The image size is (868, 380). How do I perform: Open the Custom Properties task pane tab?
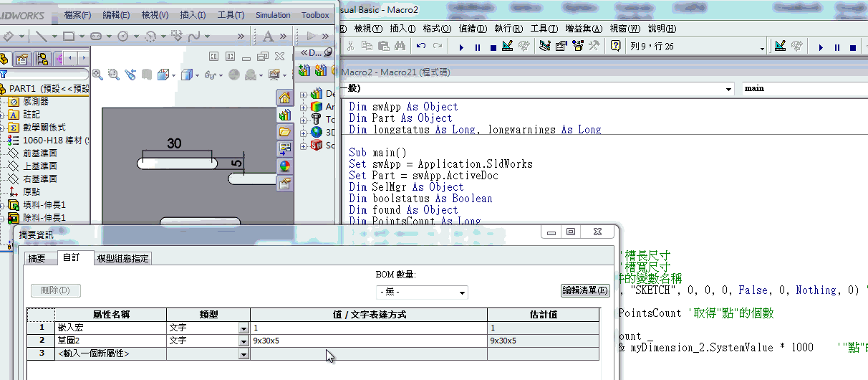click(284, 184)
